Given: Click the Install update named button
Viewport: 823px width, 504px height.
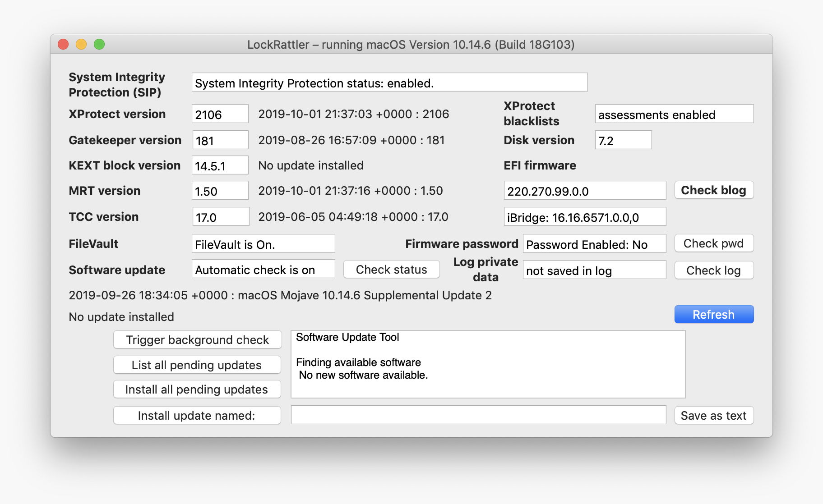Looking at the screenshot, I should (197, 415).
